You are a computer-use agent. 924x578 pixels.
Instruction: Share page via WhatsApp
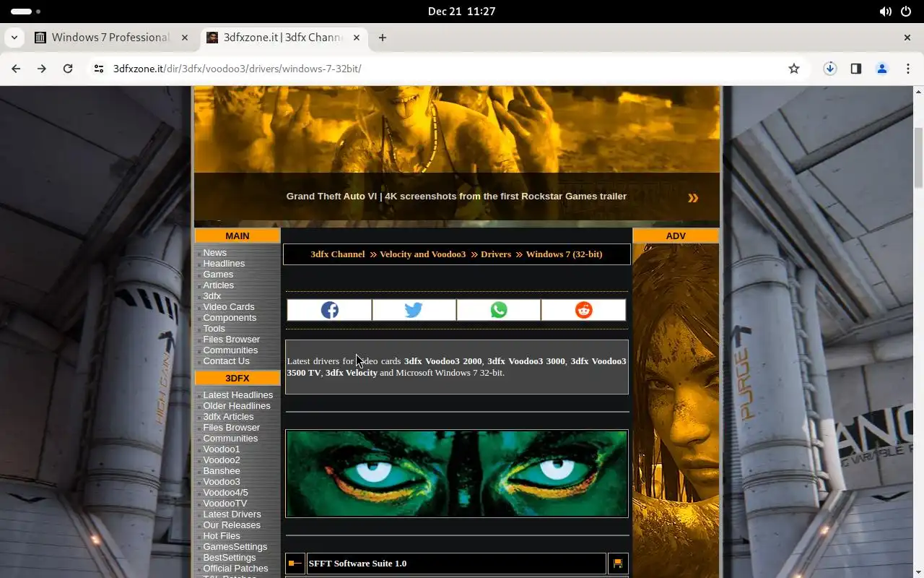[x=498, y=310]
